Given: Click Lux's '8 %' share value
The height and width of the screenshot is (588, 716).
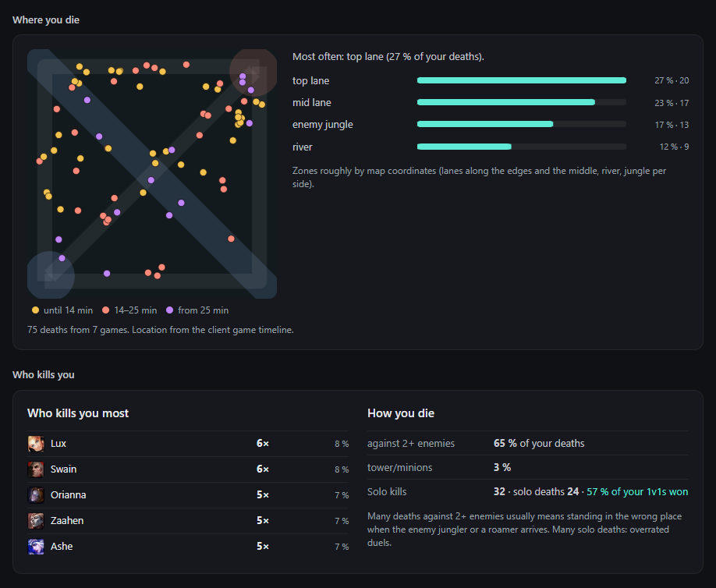Looking at the screenshot, I should [342, 444].
